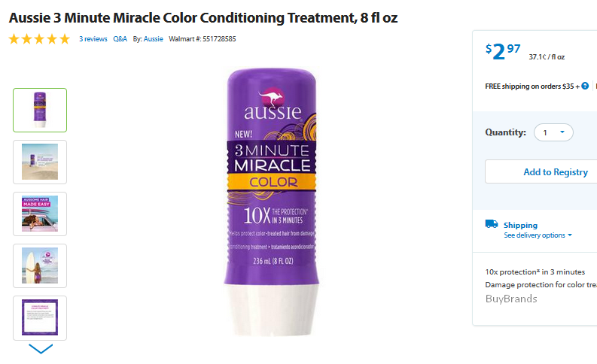Open the 3 reviews link
Image resolution: width=597 pixels, height=364 pixels.
(x=93, y=39)
